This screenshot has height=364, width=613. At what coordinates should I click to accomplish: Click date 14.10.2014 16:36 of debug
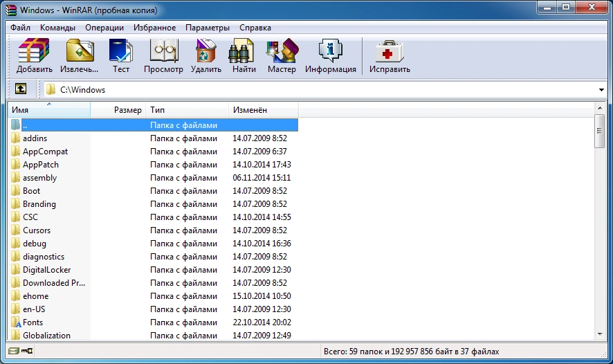pos(262,243)
